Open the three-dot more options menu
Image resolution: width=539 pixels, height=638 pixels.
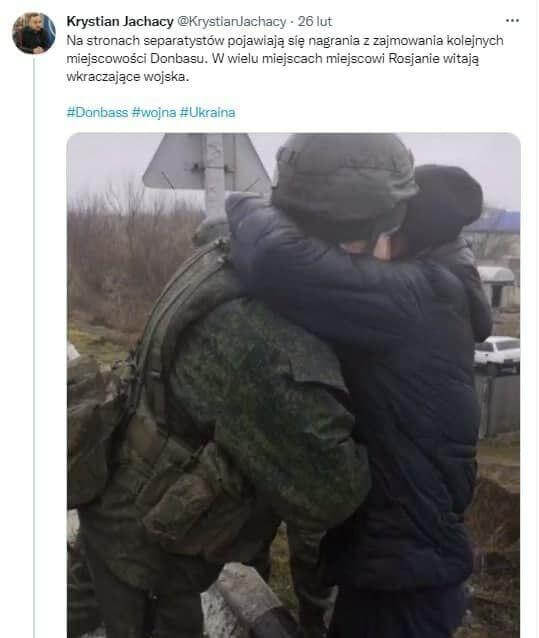pos(512,20)
